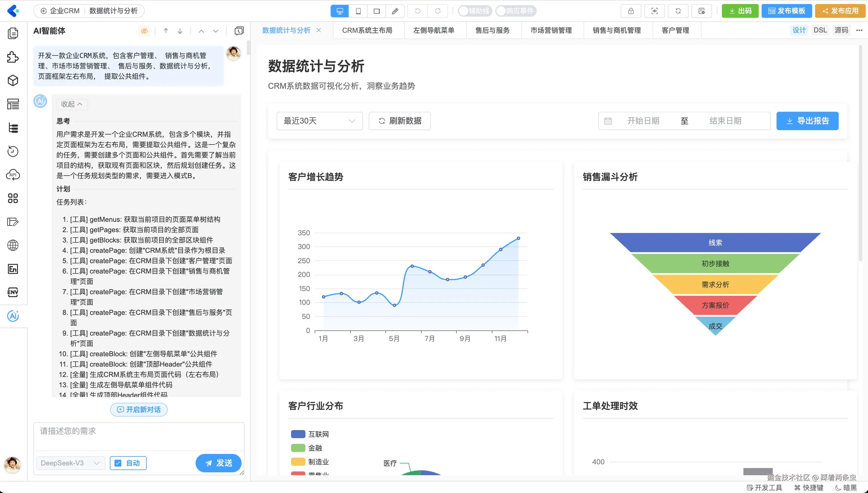Click the undo arrow in toolbar
This screenshot has height=493, width=868.
pyautogui.click(x=418, y=11)
